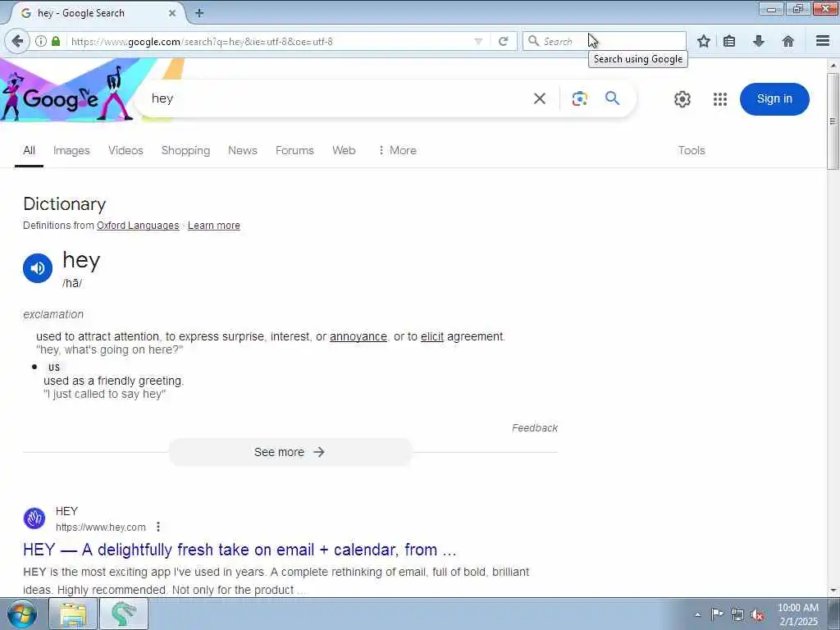Open the search Tools options
840x630 pixels.
coord(692,151)
